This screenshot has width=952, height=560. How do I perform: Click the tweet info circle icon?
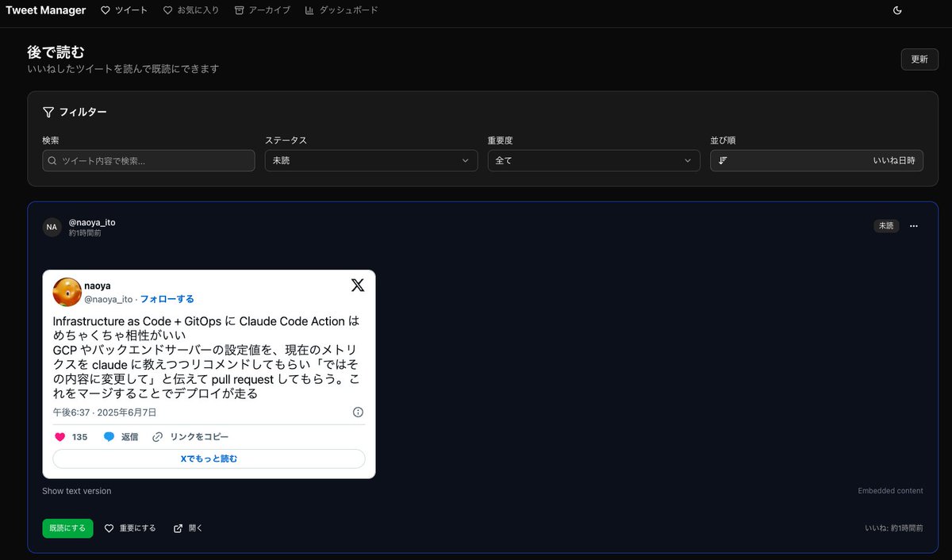358,412
